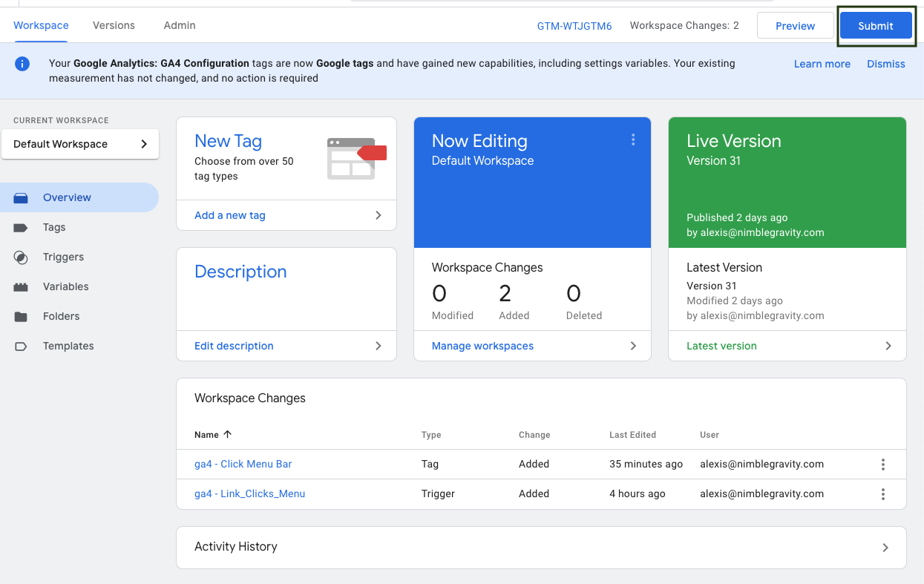The image size is (924, 584).
Task: Click the '0 Deleted' changes count
Action: [584, 302]
